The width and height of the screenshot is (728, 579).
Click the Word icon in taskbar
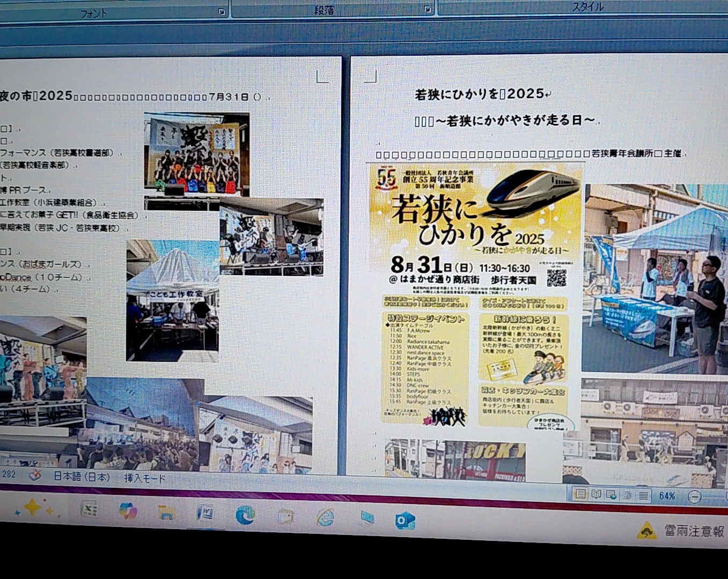tap(205, 514)
